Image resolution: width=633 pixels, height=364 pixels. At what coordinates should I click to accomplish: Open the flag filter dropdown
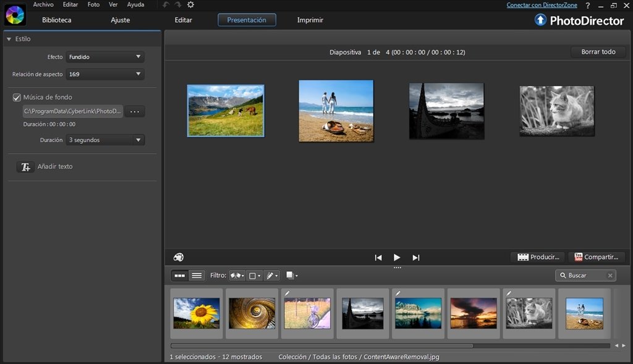point(237,276)
